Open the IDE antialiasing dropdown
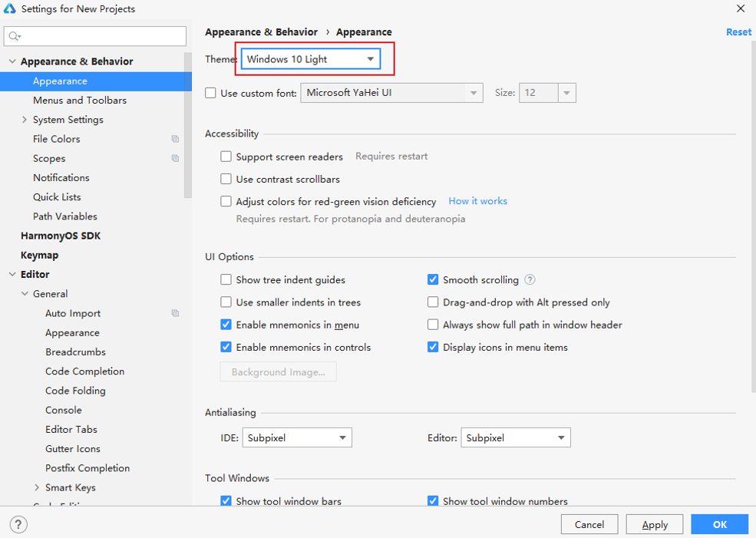This screenshot has height=538, width=756. pyautogui.click(x=297, y=437)
